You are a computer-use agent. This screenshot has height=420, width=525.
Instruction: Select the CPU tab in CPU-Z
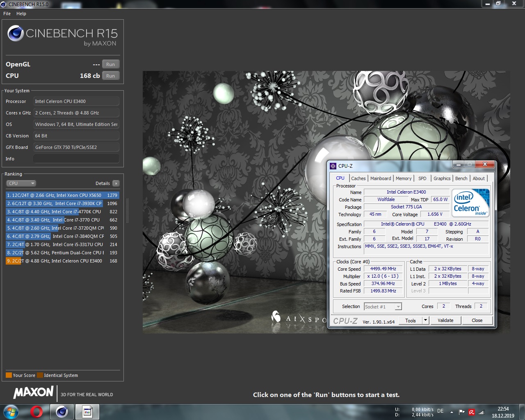pyautogui.click(x=340, y=178)
